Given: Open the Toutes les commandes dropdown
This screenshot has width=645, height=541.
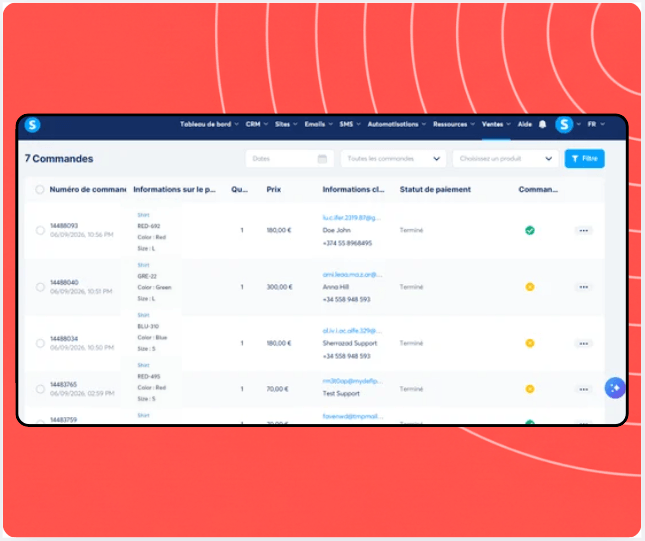Looking at the screenshot, I should tap(393, 159).
